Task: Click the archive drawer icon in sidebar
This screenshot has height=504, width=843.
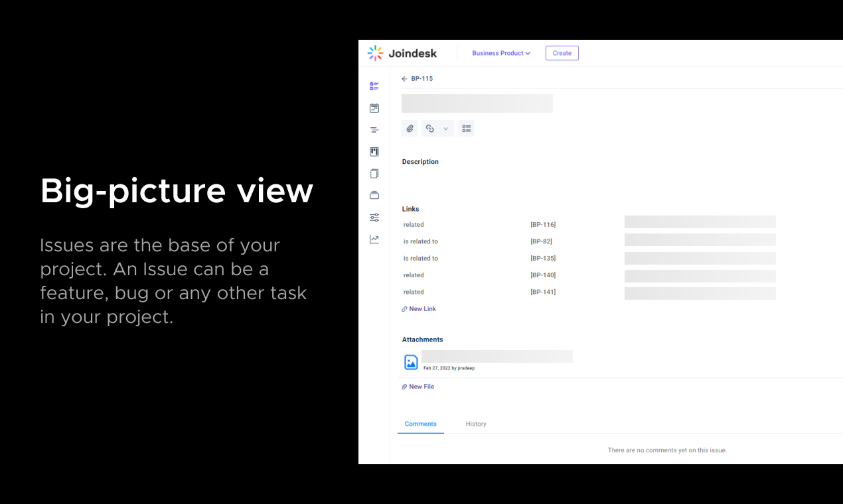Action: point(374,194)
